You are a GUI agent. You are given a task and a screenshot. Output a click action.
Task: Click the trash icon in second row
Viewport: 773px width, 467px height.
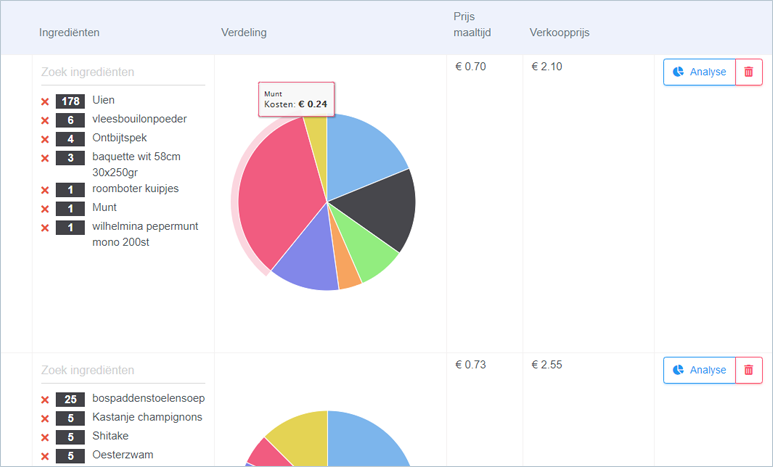(x=748, y=370)
